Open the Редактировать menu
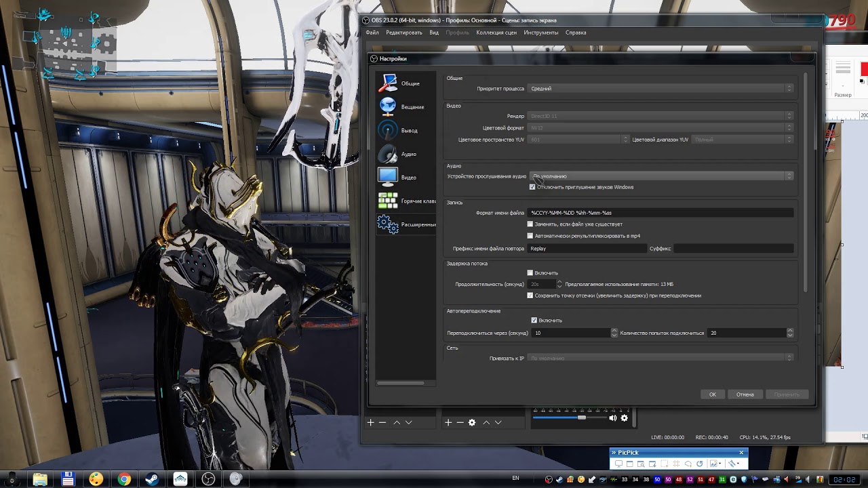This screenshot has height=488, width=868. point(404,33)
